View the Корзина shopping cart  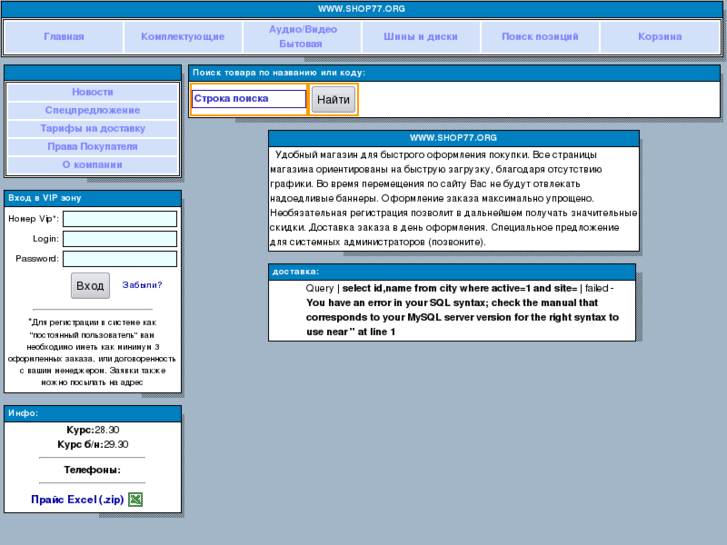pyautogui.click(x=660, y=37)
